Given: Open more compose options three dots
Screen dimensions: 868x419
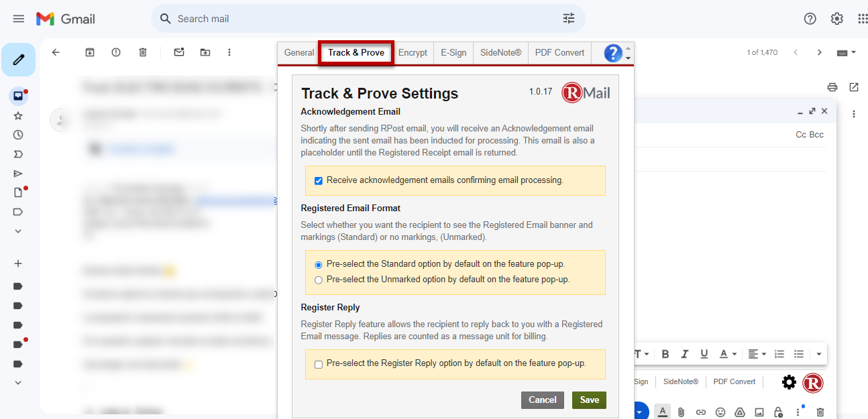Looking at the screenshot, I should pos(798,412).
